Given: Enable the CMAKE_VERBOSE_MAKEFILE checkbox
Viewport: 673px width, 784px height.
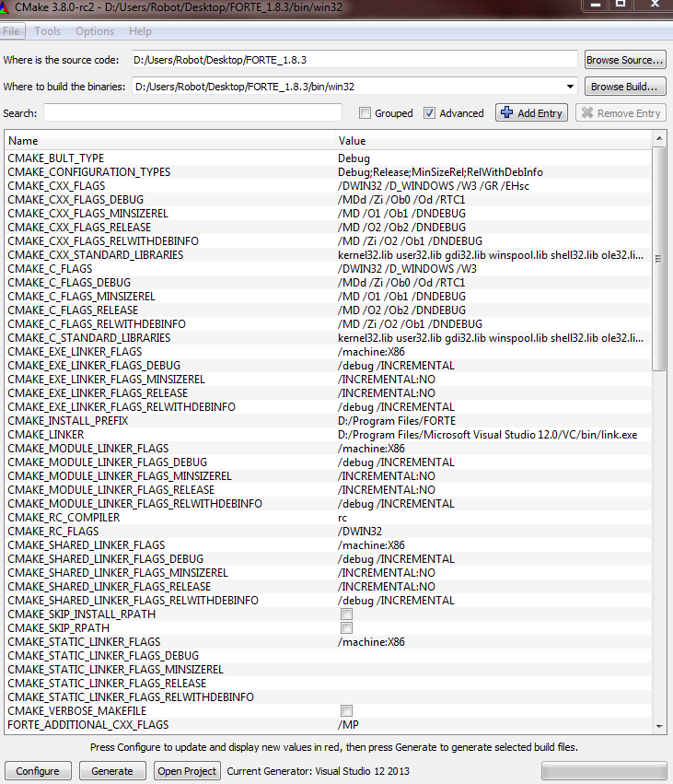Looking at the screenshot, I should click(x=346, y=711).
